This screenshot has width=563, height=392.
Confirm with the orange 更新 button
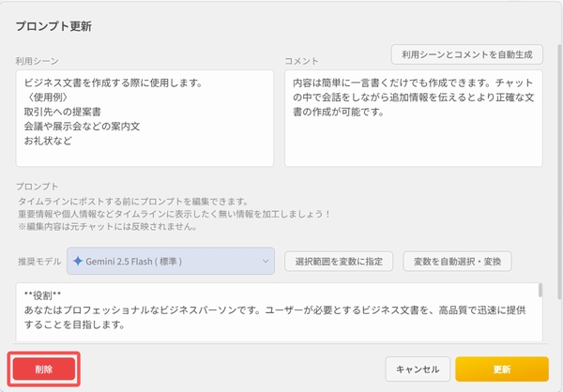point(501,369)
